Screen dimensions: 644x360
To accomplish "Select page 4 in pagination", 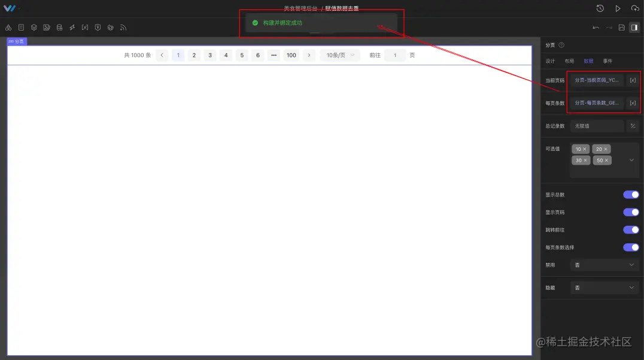I will click(x=226, y=55).
